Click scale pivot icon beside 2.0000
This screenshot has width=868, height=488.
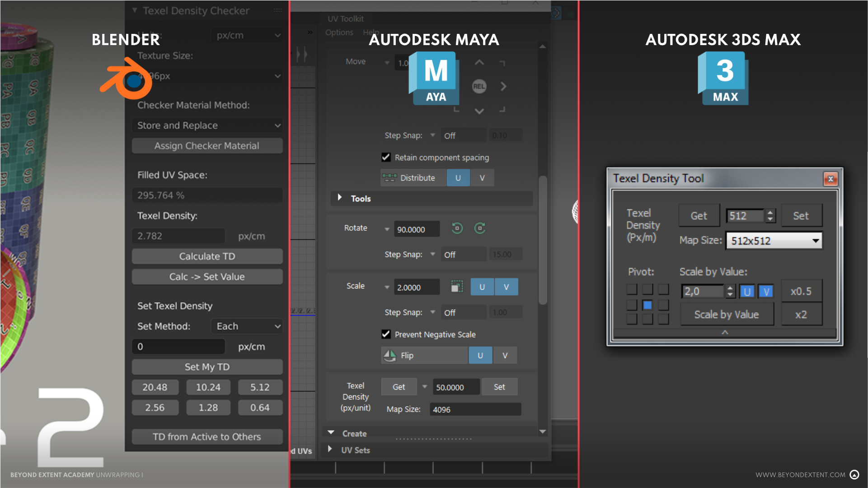pyautogui.click(x=457, y=287)
